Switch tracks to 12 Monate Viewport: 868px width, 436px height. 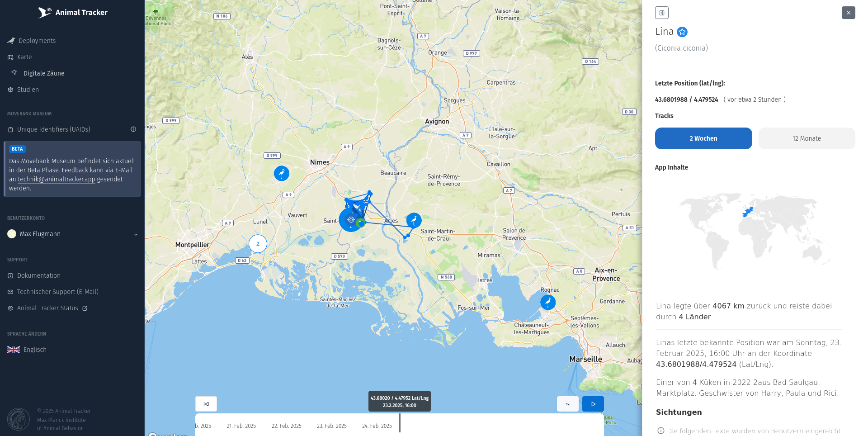pyautogui.click(x=807, y=138)
